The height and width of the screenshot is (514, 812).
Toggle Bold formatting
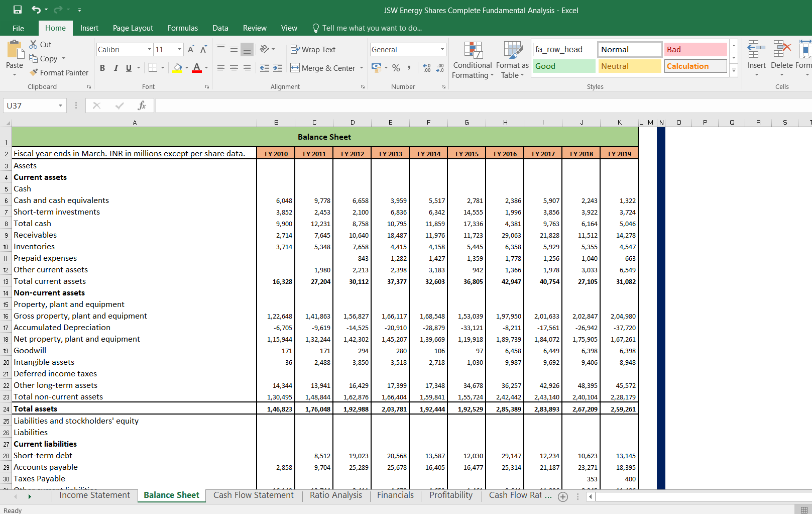tap(102, 68)
